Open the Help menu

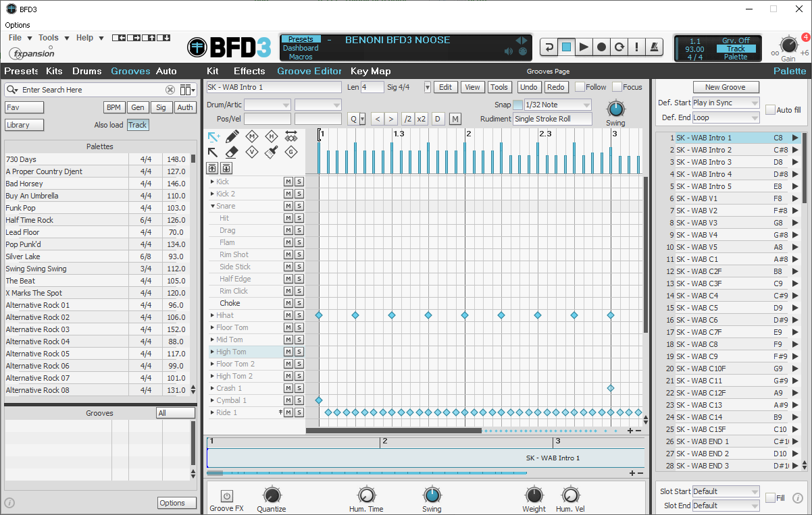coord(90,38)
